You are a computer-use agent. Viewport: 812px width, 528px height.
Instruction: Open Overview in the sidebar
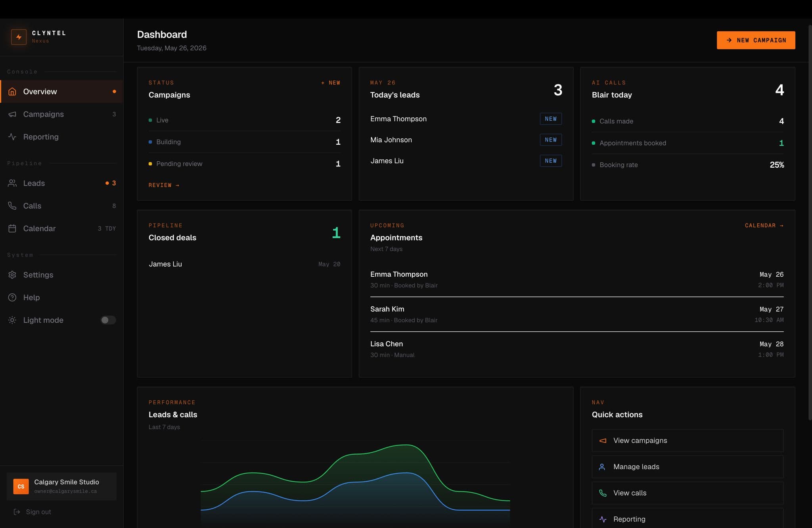point(61,92)
